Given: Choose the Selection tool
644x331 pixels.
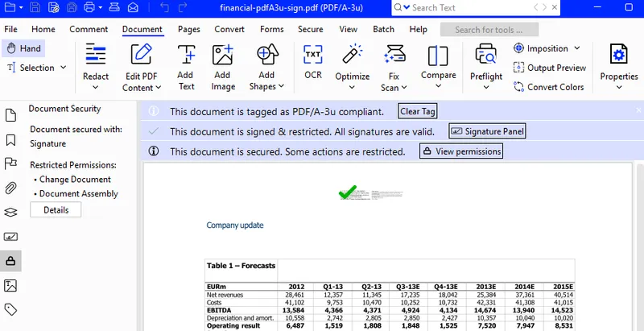Looking at the screenshot, I should pos(30,68).
